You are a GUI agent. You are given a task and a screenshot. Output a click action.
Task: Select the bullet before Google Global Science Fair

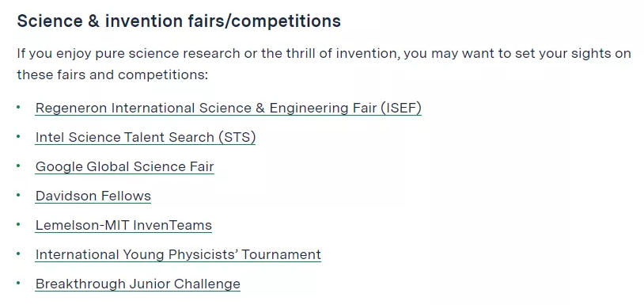18,166
